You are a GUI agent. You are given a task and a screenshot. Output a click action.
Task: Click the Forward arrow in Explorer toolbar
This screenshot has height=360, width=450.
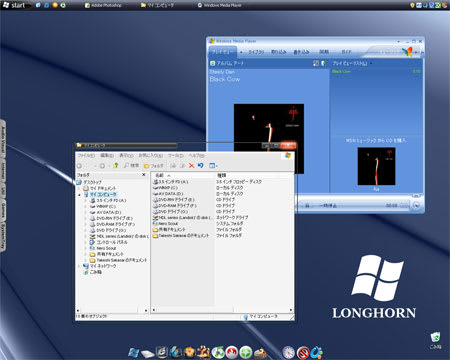coord(102,166)
